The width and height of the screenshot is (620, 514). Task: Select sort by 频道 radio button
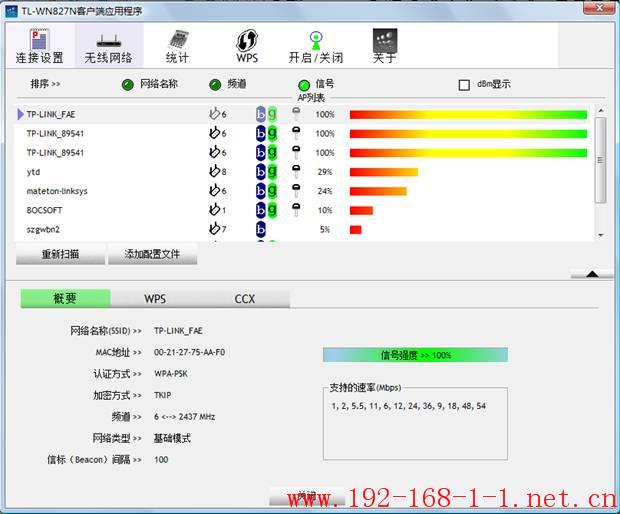pyautogui.click(x=215, y=85)
